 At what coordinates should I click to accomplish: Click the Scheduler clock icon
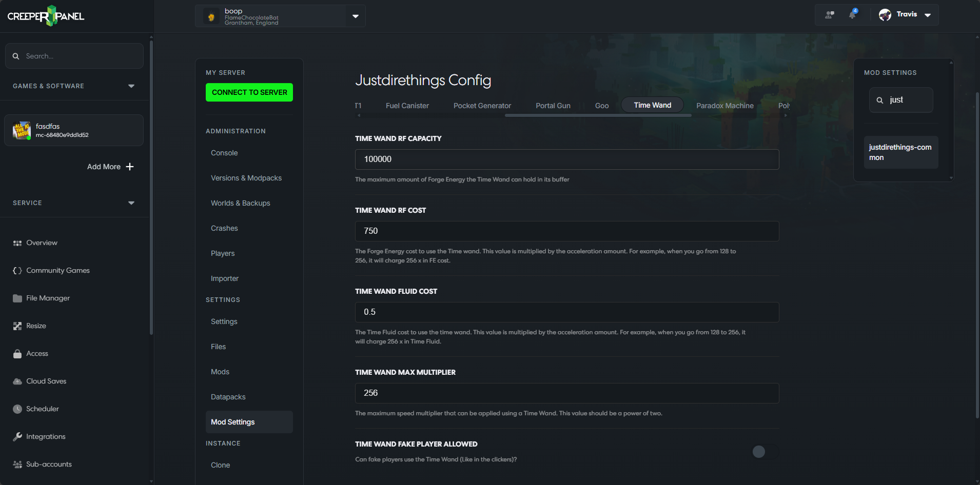point(17,409)
